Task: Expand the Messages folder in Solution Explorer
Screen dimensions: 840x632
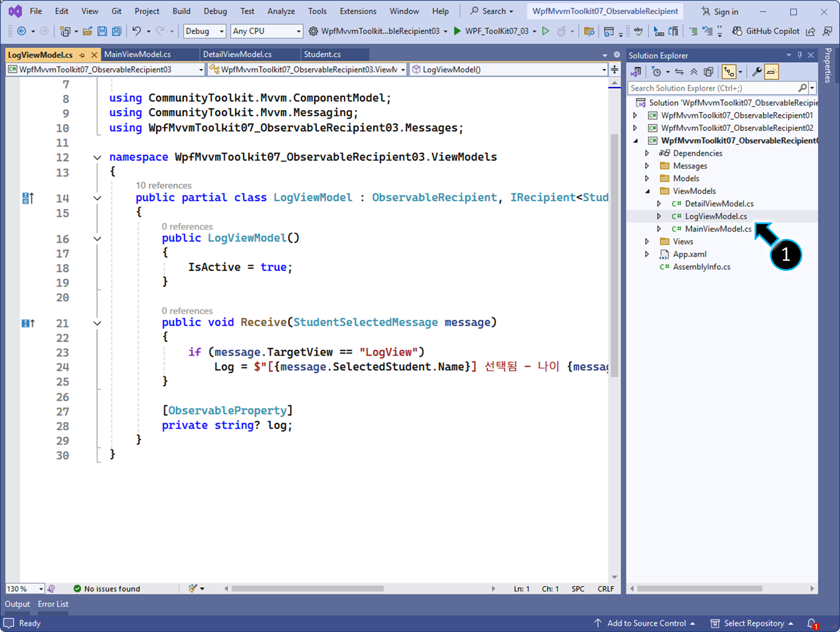Action: 647,166
